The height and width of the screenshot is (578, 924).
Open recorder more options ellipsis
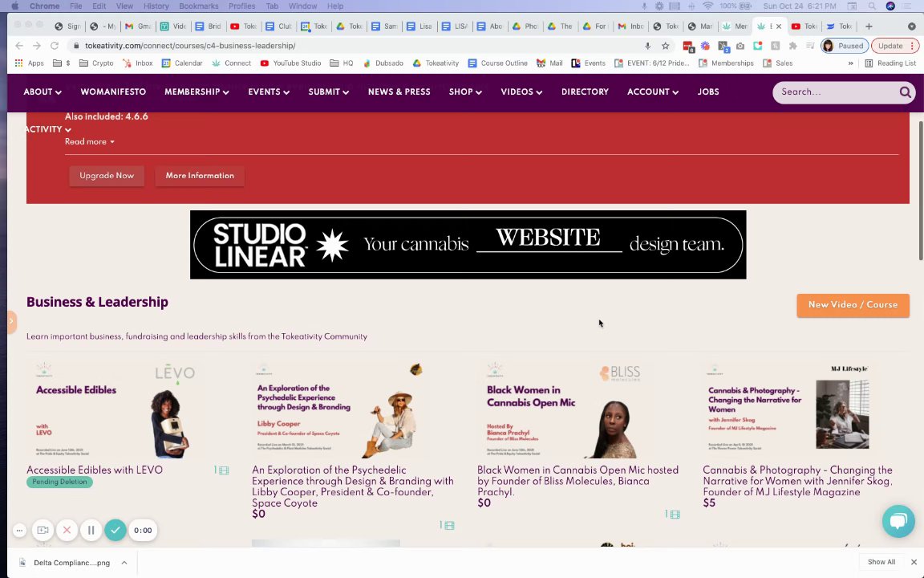point(19,530)
